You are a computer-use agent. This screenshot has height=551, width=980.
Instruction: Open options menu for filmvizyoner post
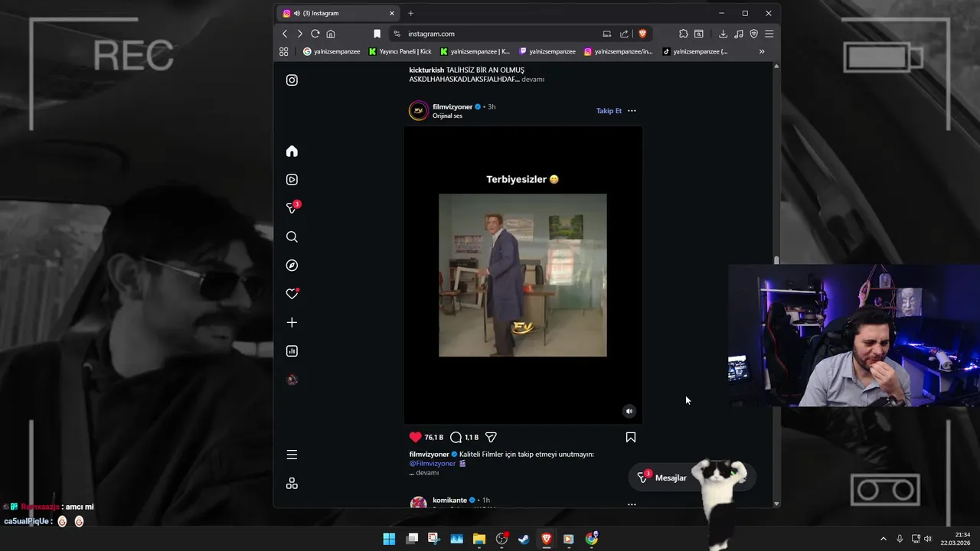coord(632,111)
